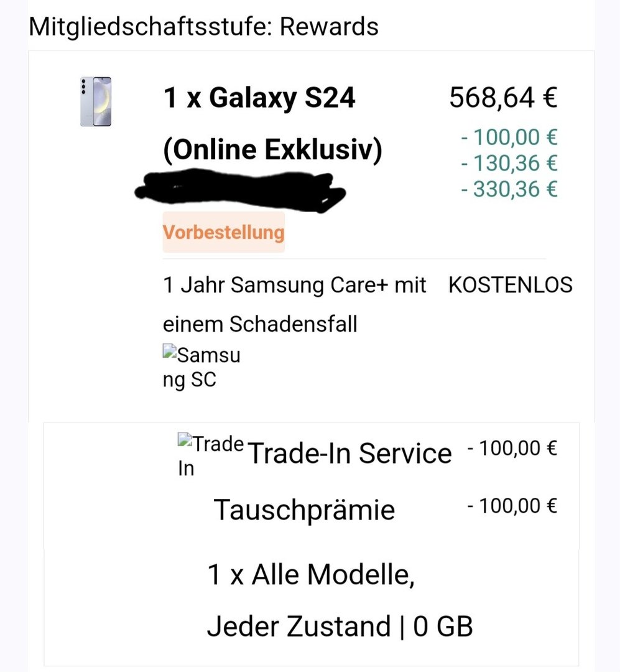Click the Galaxy S24 phone product image
620x672 pixels.
click(x=96, y=102)
